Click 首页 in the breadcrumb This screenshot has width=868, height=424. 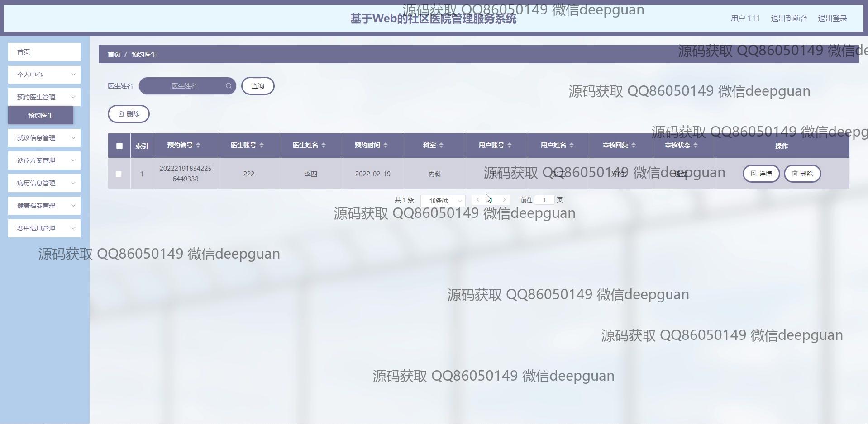pos(114,54)
